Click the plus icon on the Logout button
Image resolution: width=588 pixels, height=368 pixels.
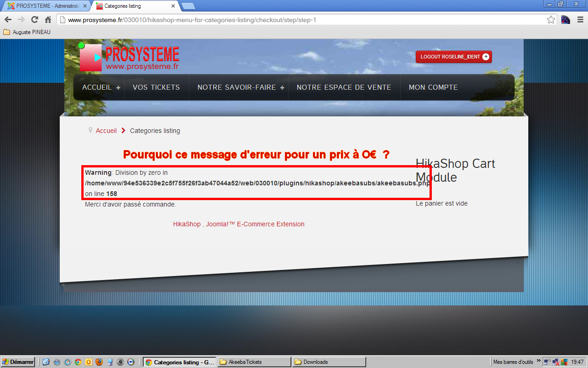click(x=486, y=57)
